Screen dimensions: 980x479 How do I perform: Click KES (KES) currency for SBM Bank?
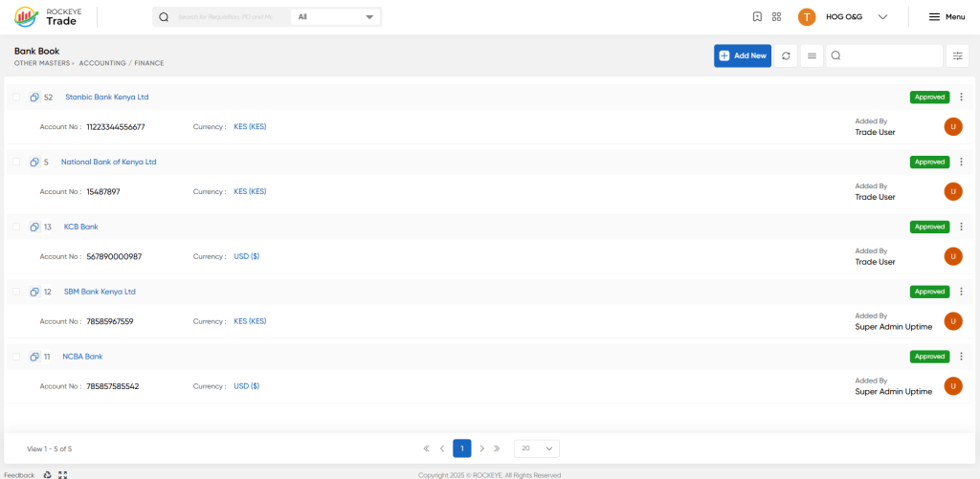point(250,321)
